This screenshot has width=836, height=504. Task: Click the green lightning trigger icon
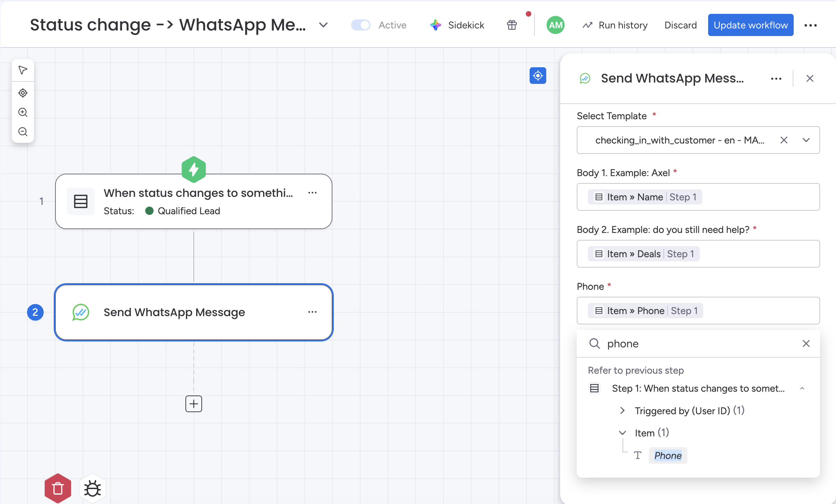tap(194, 170)
